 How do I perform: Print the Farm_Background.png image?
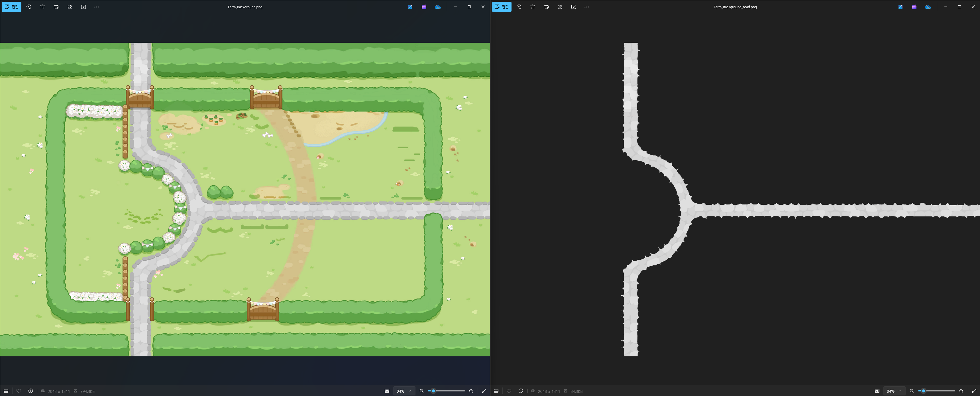[56, 7]
